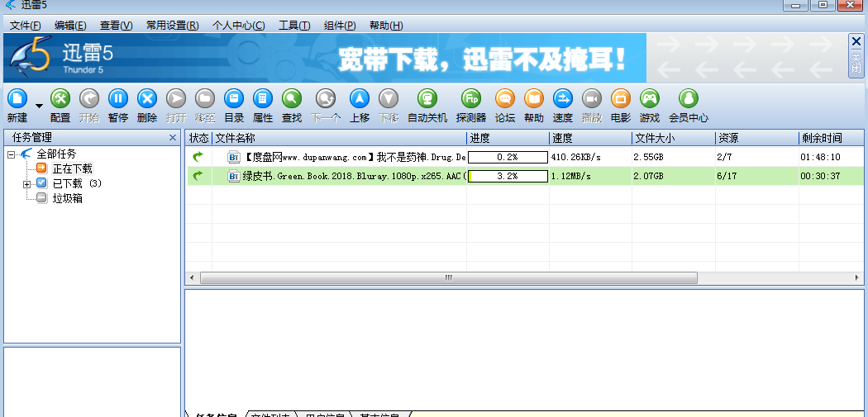Click the task list scrollbar right arrow

pyautogui.click(x=858, y=277)
